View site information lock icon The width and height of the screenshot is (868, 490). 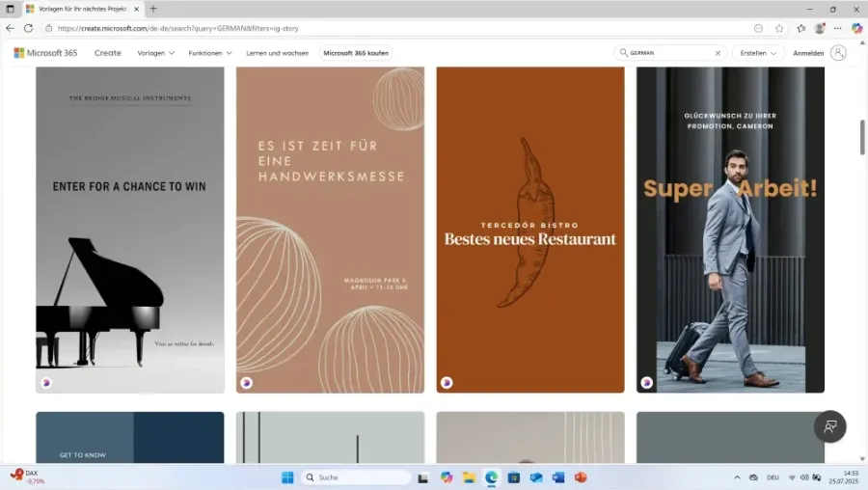pyautogui.click(x=49, y=28)
